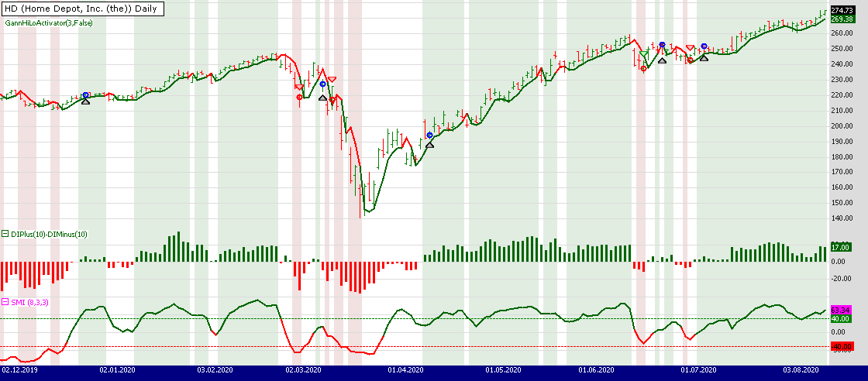This screenshot has height=381, width=868.
Task: Click the green 17.00 DI value tag
Action: click(841, 247)
